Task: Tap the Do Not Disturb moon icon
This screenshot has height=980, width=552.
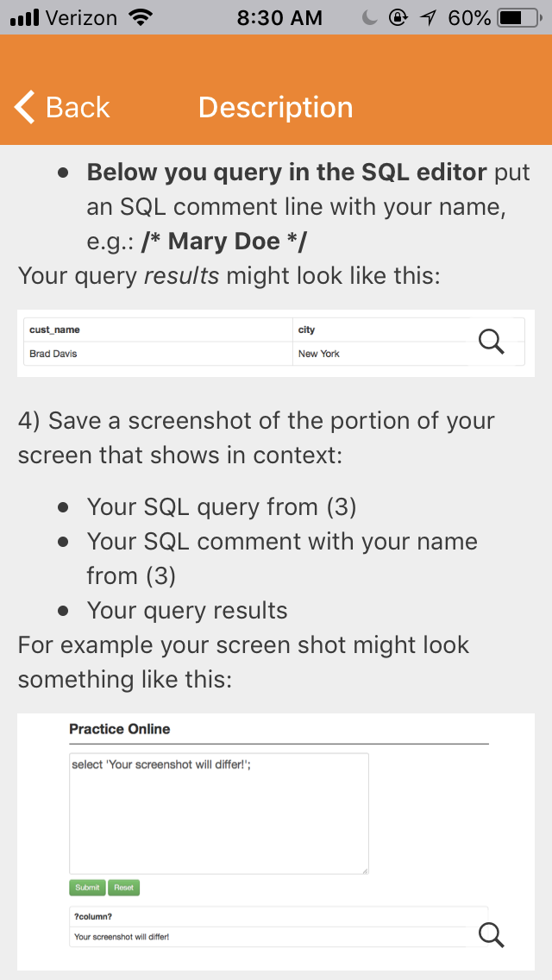Action: [372, 19]
